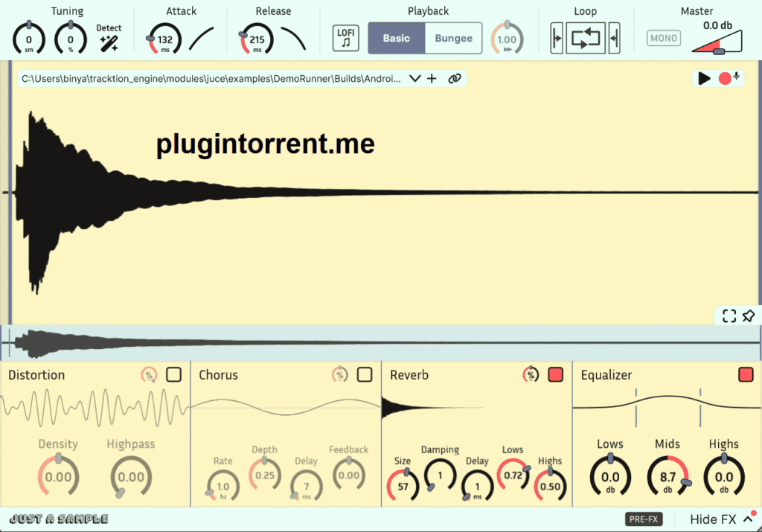Click the Release time knob

257,39
